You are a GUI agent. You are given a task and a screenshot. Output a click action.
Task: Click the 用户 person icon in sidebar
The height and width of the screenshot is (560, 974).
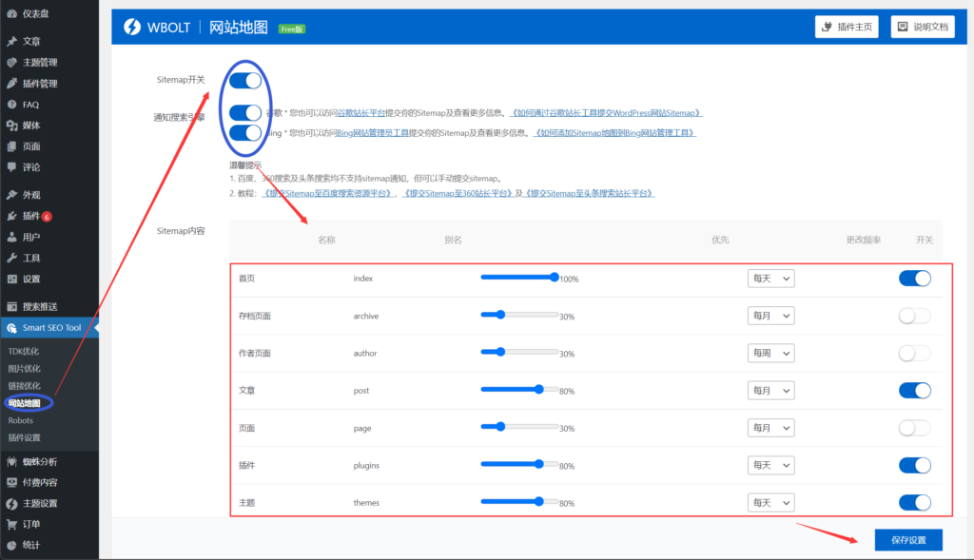(11, 237)
